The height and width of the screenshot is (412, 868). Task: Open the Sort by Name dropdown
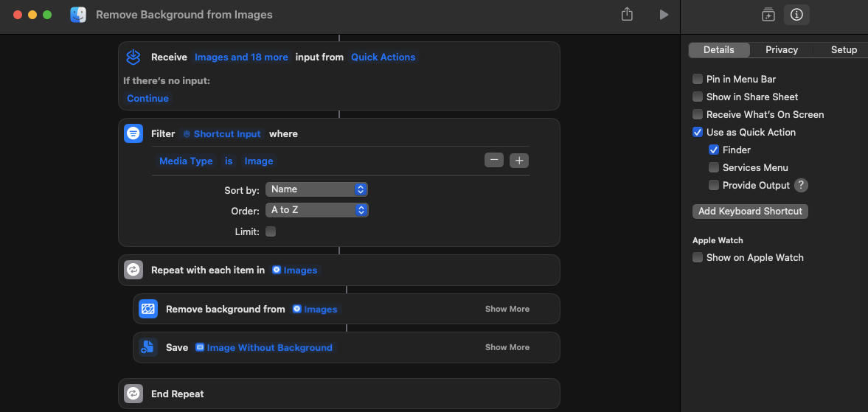coord(316,189)
